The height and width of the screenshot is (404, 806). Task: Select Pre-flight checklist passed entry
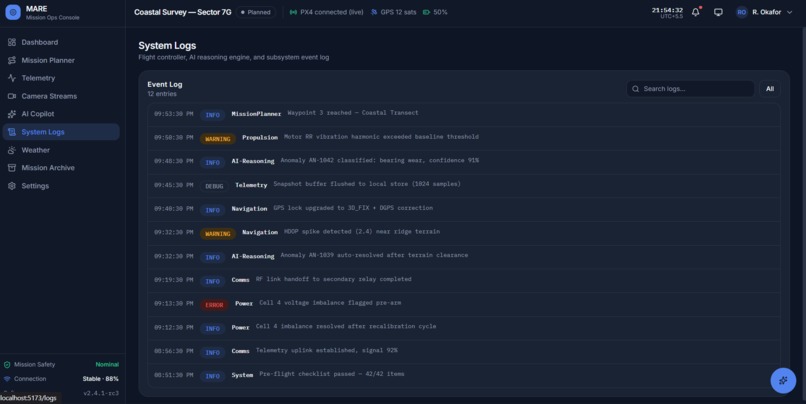click(464, 375)
